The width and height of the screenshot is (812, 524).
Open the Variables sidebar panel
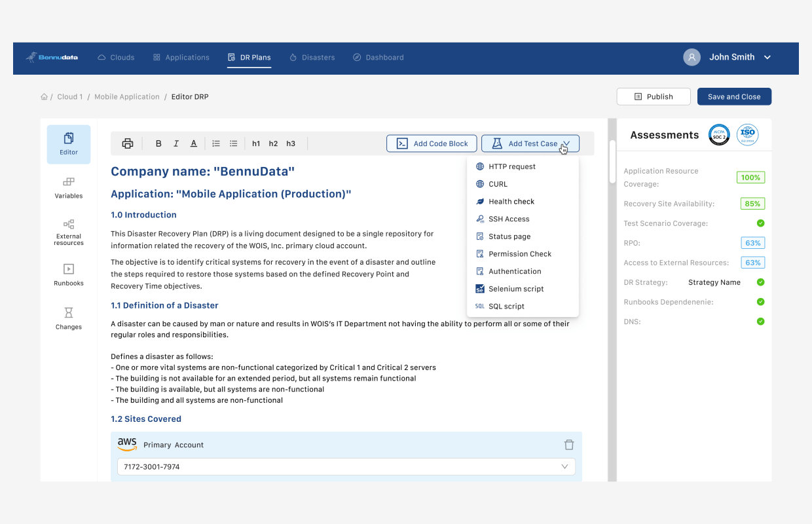pos(69,187)
